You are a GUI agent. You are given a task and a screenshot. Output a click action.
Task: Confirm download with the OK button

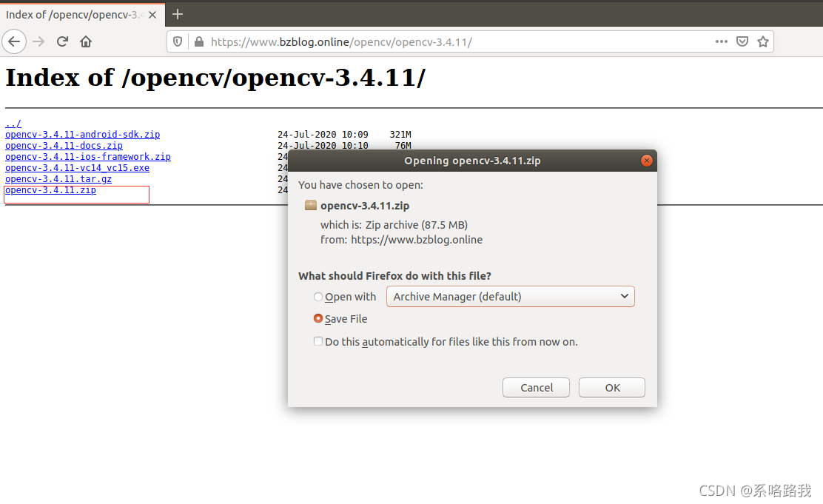[x=612, y=388]
